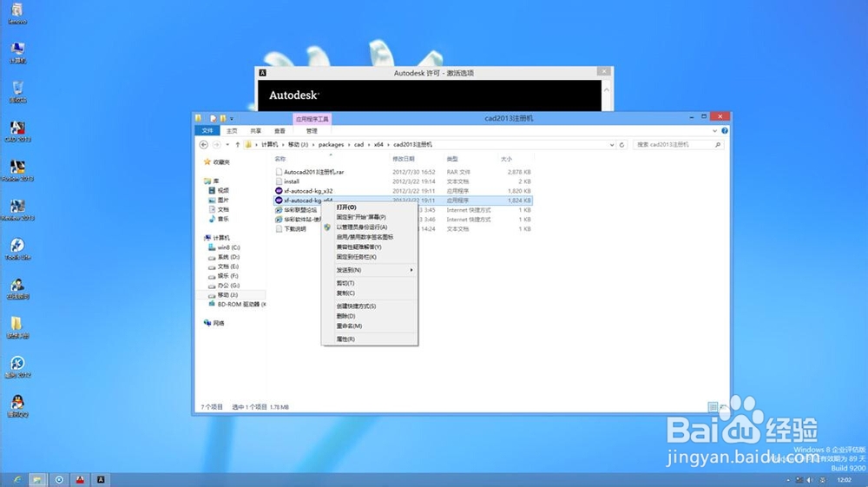Select the 下载说明 text file

(x=291, y=229)
